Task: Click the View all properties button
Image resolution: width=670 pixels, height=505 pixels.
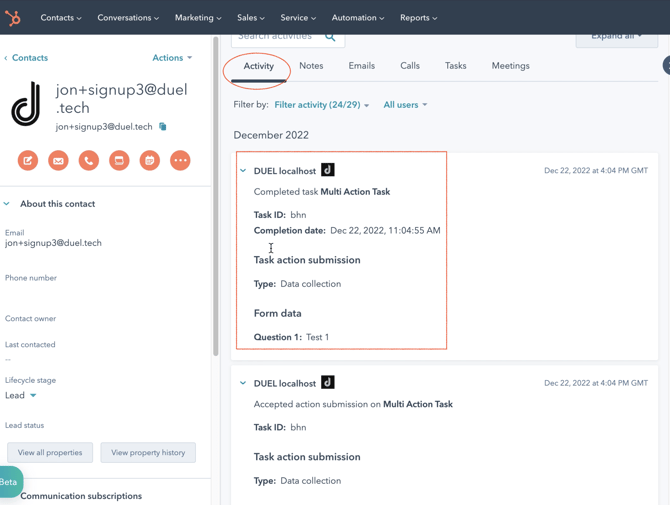Action: (x=50, y=453)
